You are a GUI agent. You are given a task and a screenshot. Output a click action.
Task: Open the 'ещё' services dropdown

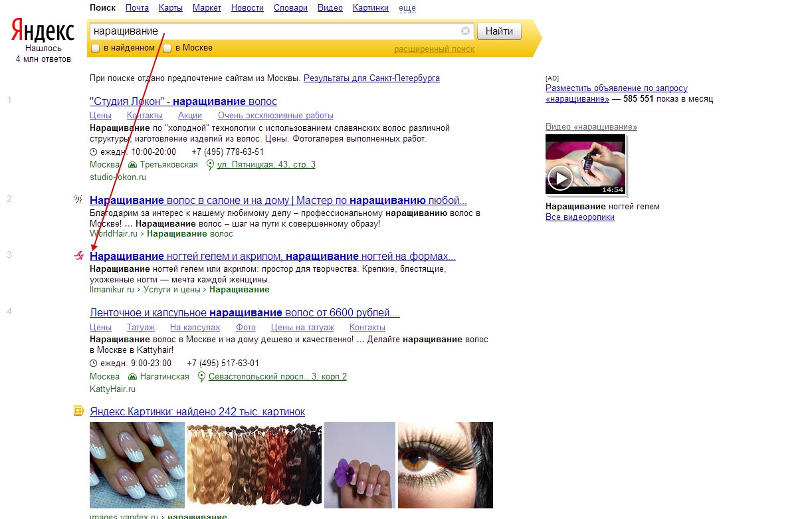407,8
